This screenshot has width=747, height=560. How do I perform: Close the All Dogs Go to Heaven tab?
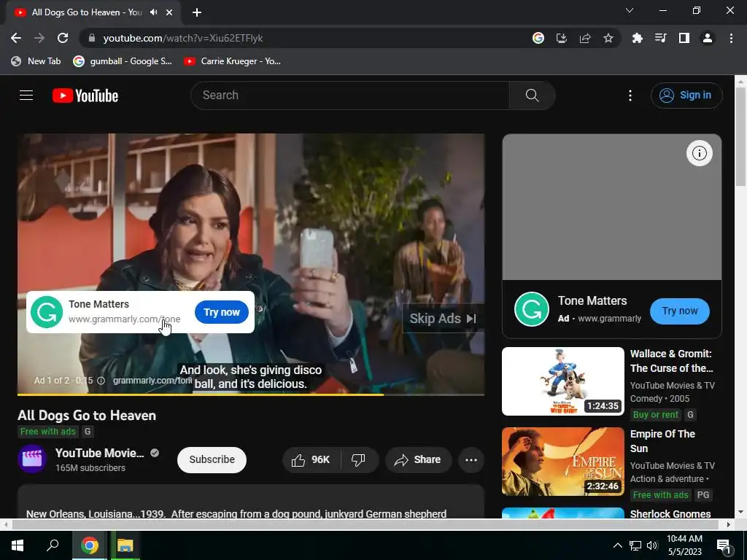point(169,12)
